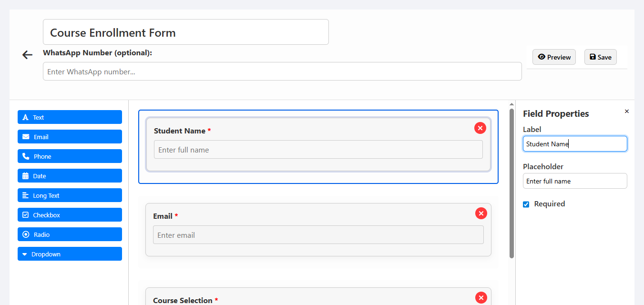The image size is (644, 305).
Task: Click the Placeholder input in Field Properties
Action: pos(575,181)
